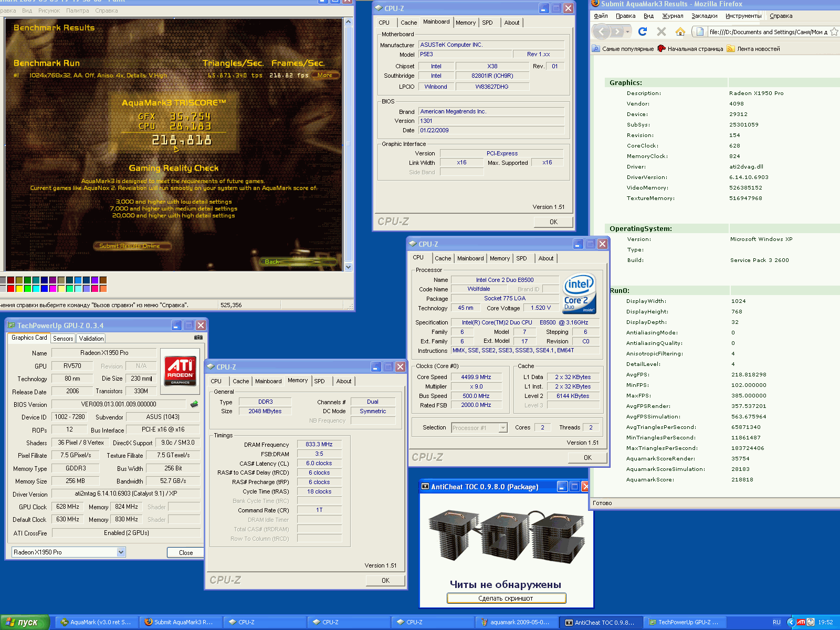
Task: Open GPU-Z Sensors tab
Action: [x=63, y=339]
